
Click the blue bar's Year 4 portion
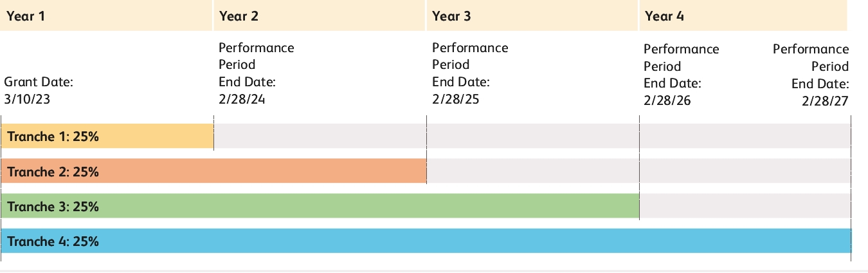[746, 241]
